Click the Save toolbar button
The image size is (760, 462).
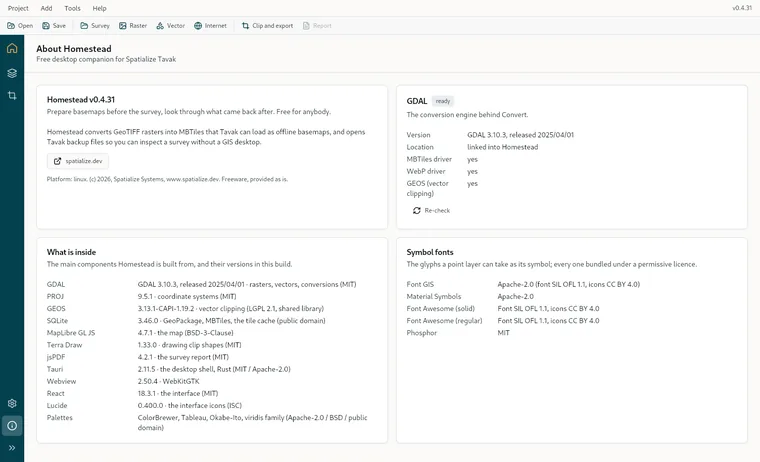[x=54, y=26]
